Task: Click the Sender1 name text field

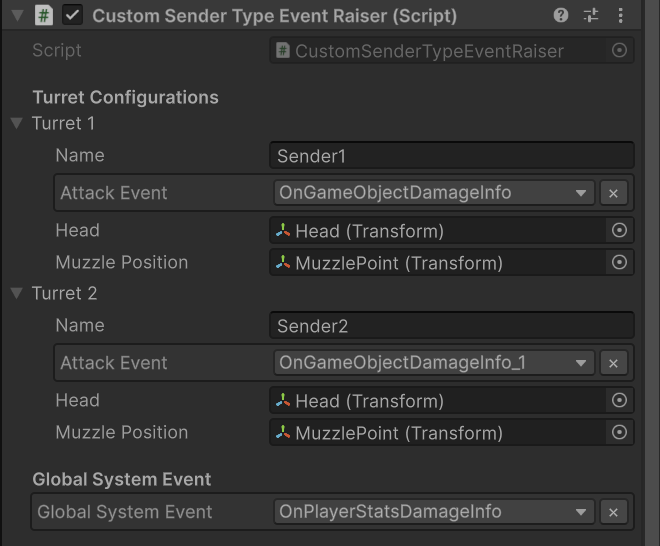Action: 451,156
